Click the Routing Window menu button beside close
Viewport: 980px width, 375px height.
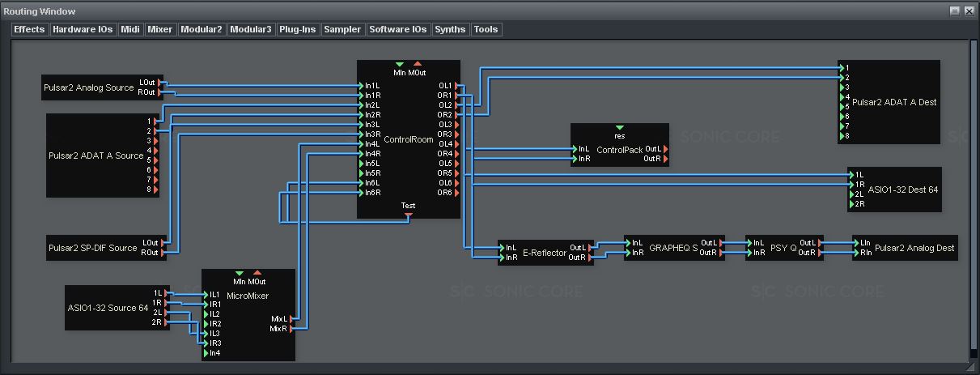(955, 11)
